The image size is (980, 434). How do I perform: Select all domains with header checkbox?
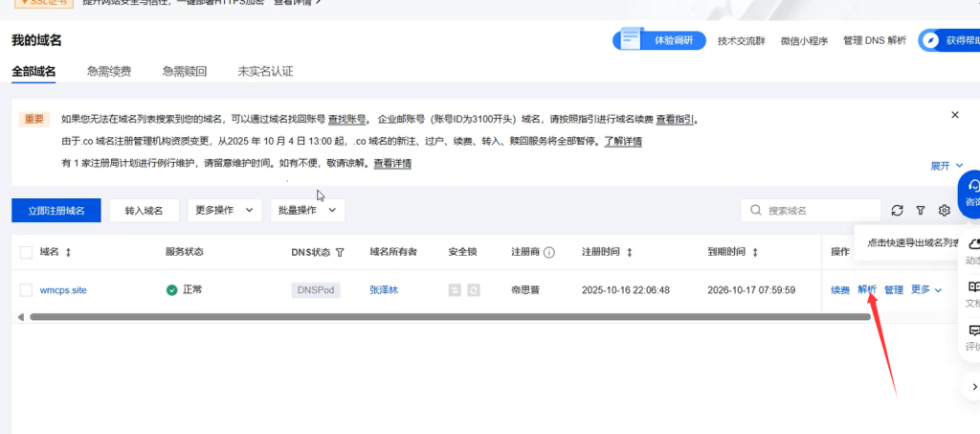[27, 252]
